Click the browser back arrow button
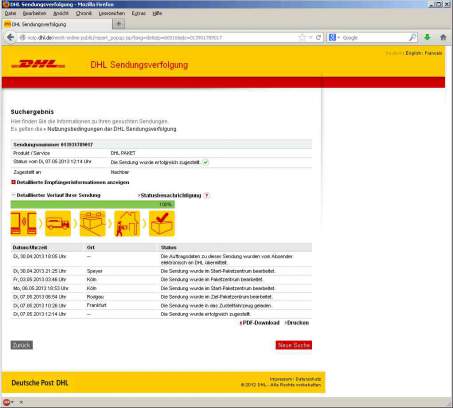Image resolution: width=453 pixels, height=408 pixels. click(x=10, y=37)
